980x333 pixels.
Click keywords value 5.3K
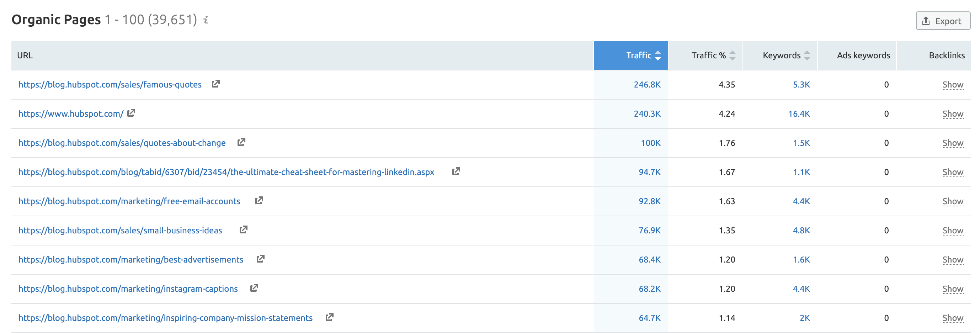tap(801, 84)
